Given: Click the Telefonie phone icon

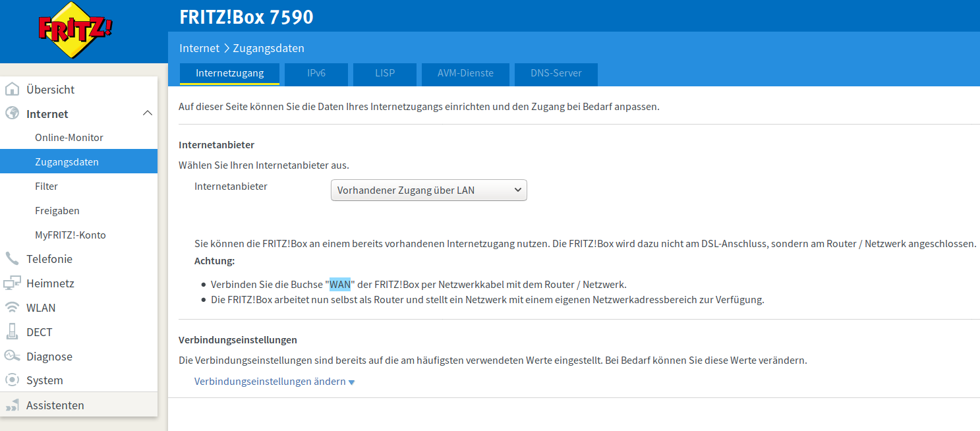Looking at the screenshot, I should pyautogui.click(x=12, y=259).
